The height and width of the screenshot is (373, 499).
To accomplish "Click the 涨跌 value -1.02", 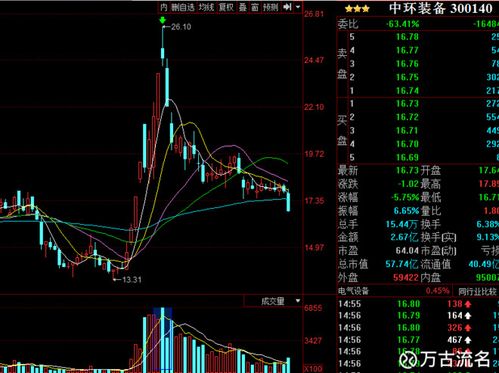I will 408,184.
